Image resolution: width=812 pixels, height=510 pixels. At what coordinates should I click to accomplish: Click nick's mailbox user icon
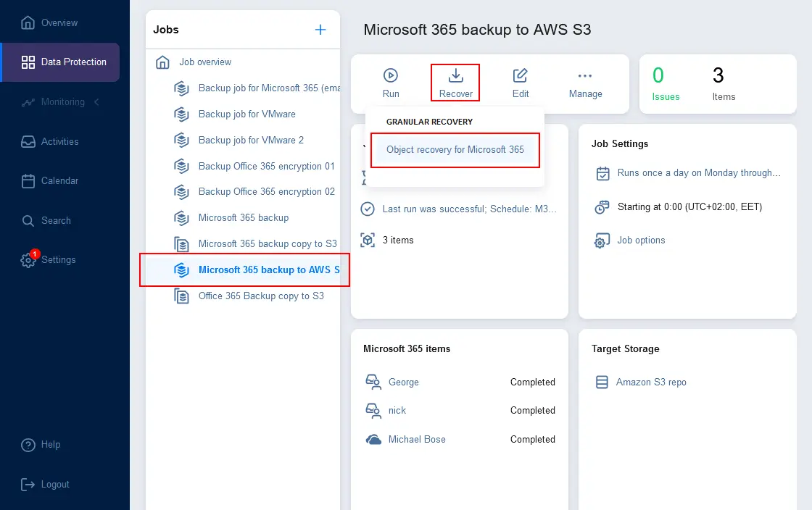click(373, 410)
